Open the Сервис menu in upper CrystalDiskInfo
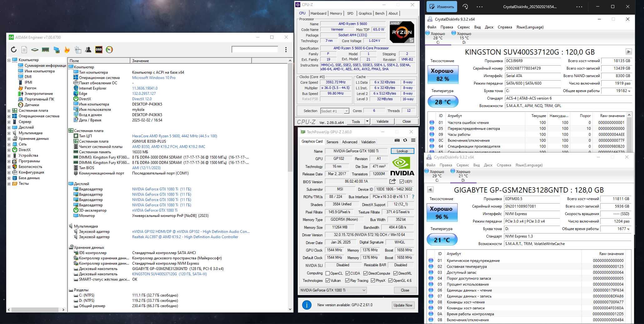644x324 pixels. pos(463,27)
